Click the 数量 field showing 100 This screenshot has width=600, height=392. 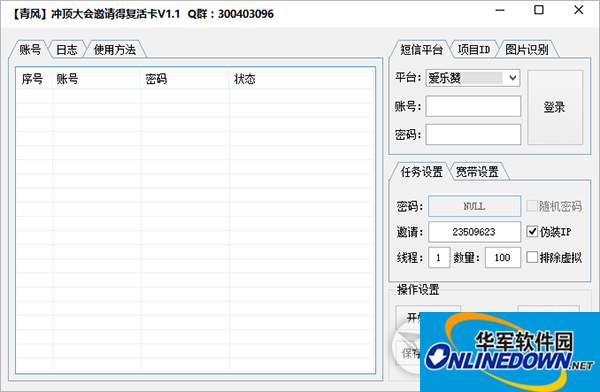pos(502,257)
